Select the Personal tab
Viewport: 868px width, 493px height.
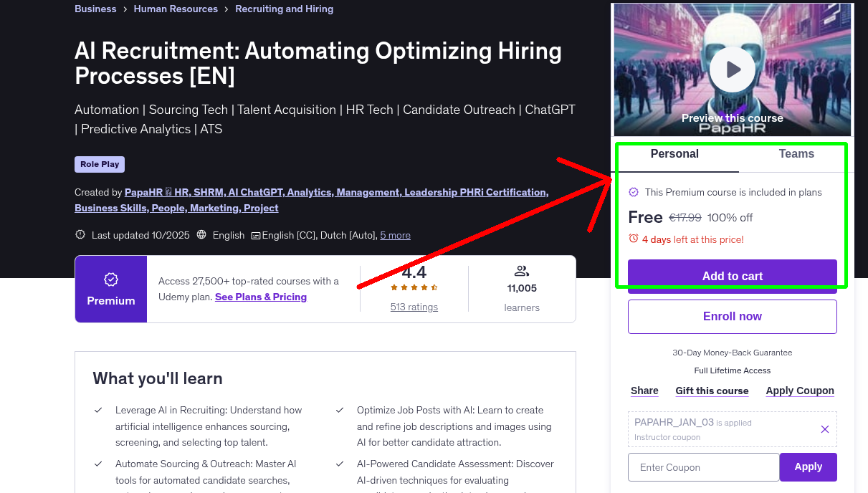[674, 153]
